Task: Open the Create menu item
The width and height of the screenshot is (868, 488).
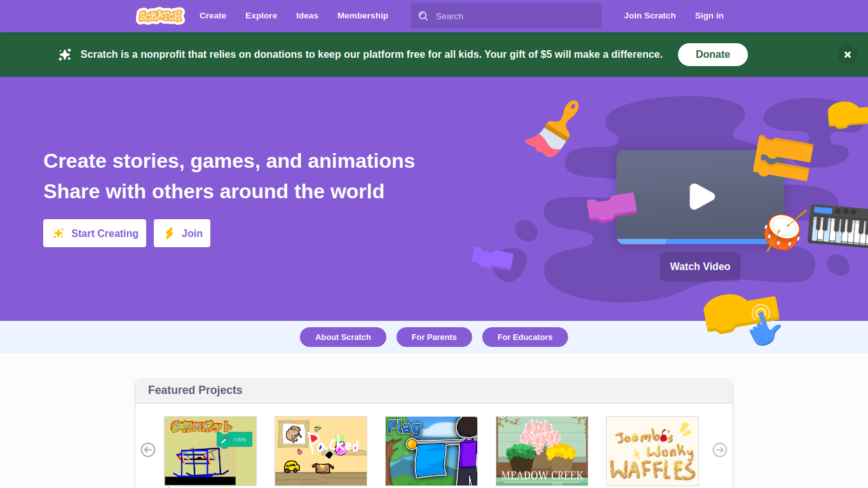Action: coord(213,16)
